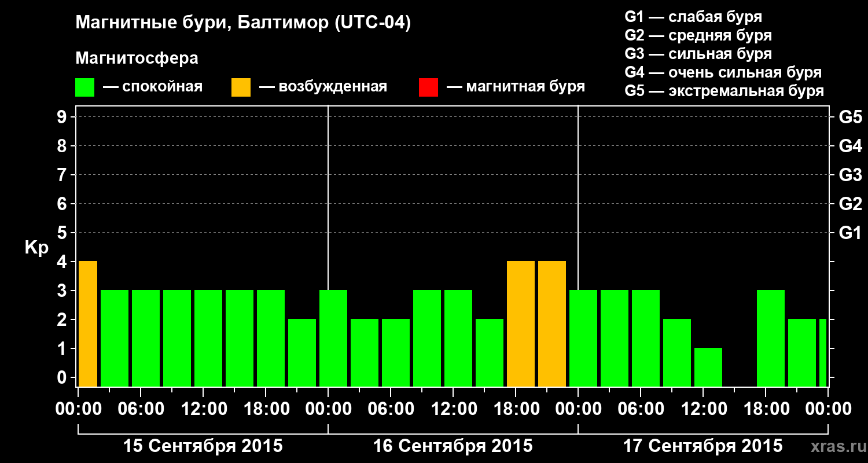Click the '— спокойная' legend label
Viewport: 868px width, 463px height.
[x=153, y=87]
